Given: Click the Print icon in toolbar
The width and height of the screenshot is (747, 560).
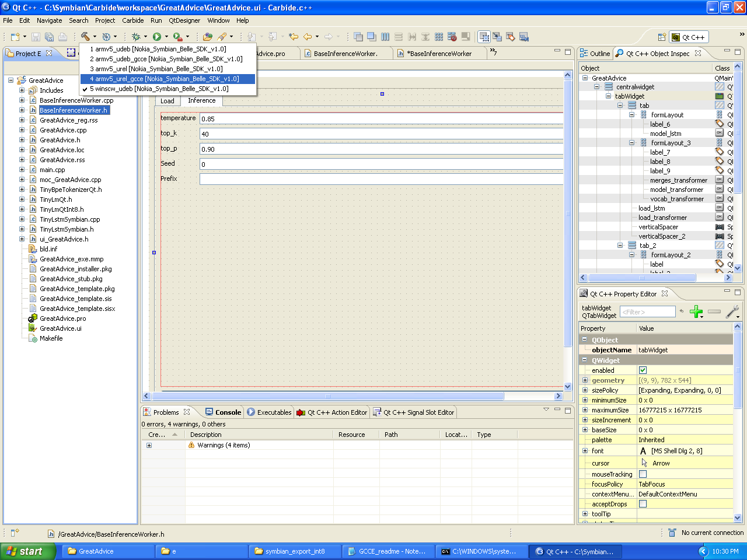Looking at the screenshot, I should point(62,37).
